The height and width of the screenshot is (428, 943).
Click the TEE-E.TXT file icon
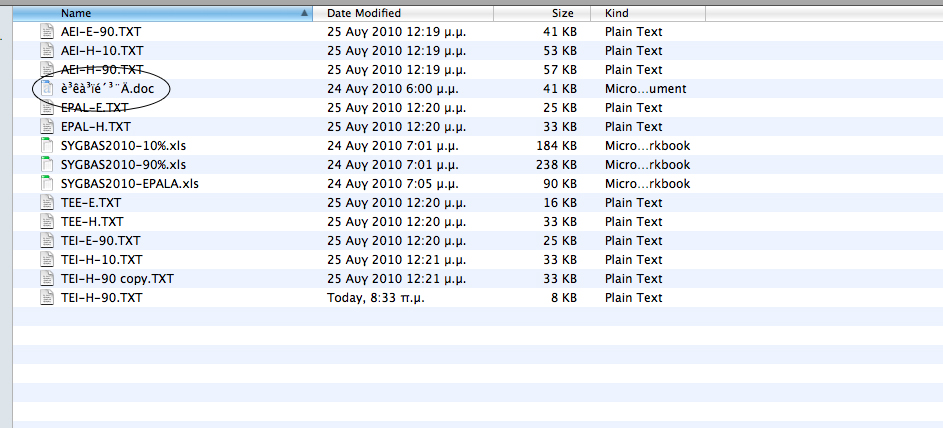coord(47,203)
